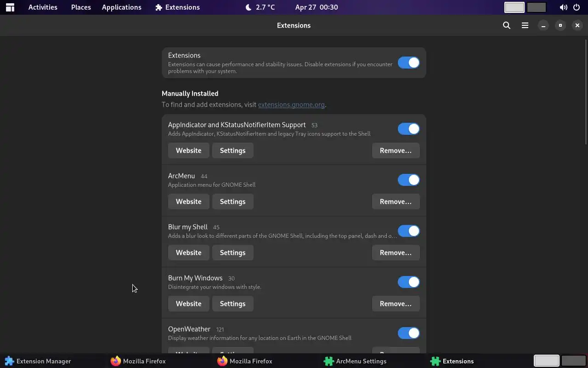Open the Apr 27 00:30 clock menu
This screenshot has height=368, width=588.
(317, 7)
